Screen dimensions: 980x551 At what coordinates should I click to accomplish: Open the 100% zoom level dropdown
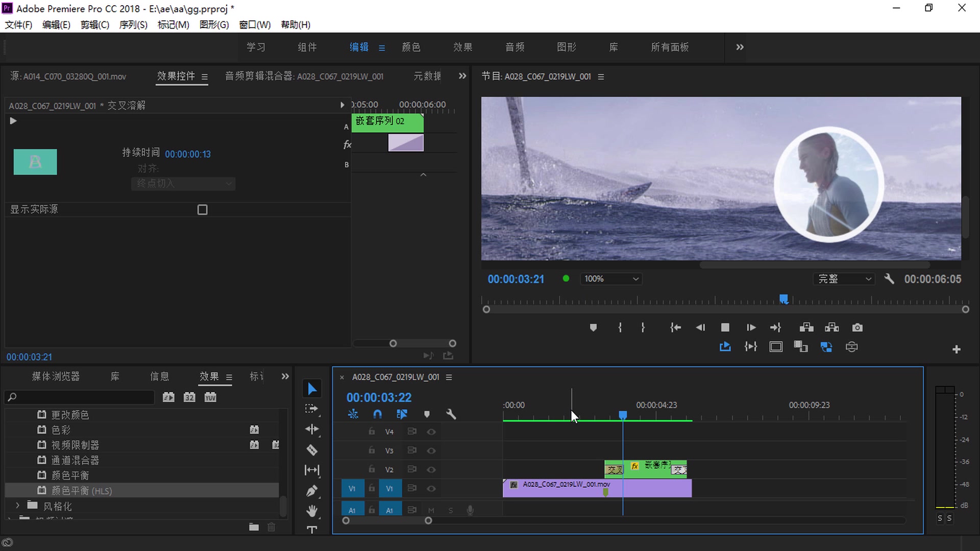click(611, 279)
